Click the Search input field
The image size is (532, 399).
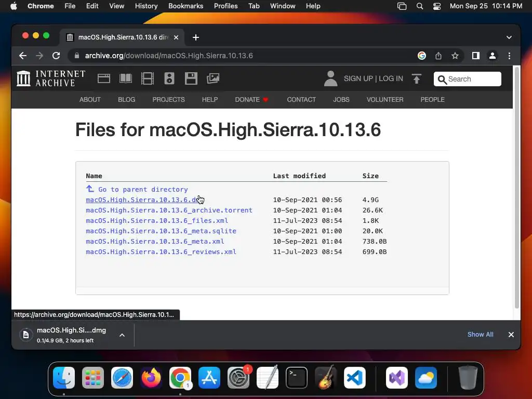468,79
